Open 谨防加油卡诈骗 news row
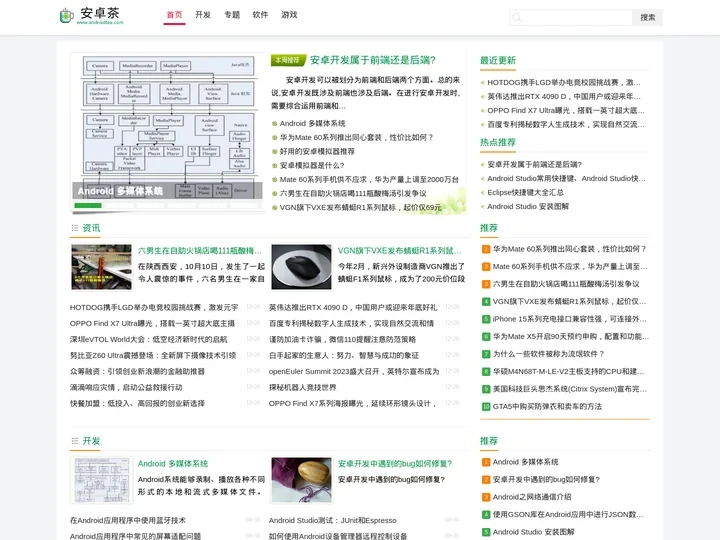 point(343,339)
